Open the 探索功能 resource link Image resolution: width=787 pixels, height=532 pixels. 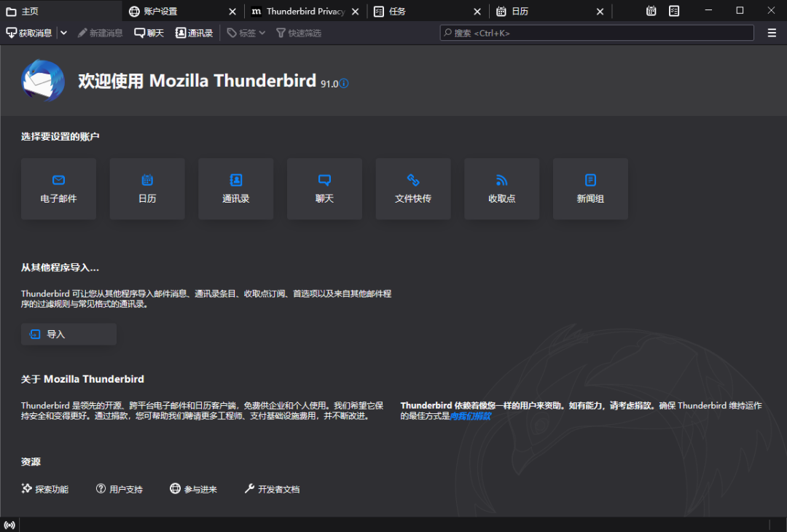(x=44, y=489)
